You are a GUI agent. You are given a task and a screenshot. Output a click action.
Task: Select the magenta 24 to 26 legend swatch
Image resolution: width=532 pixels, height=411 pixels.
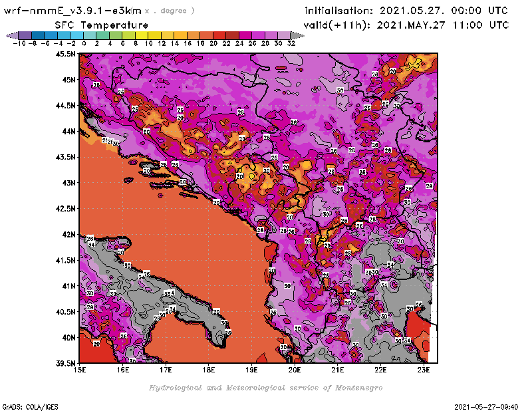[245, 35]
